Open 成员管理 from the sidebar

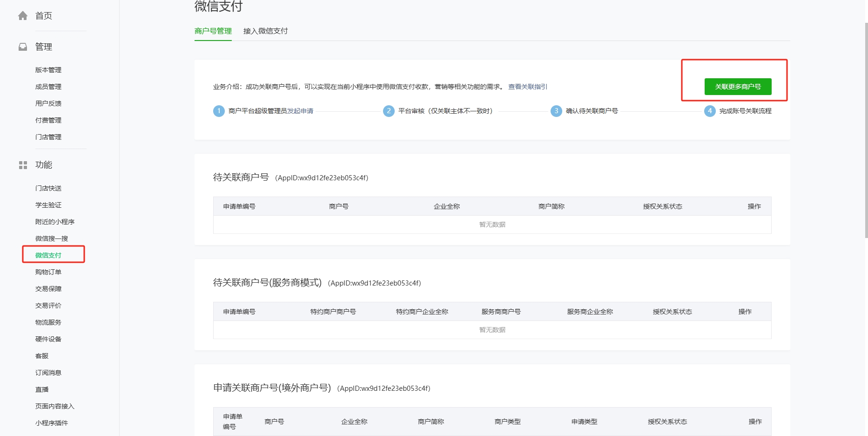[48, 87]
